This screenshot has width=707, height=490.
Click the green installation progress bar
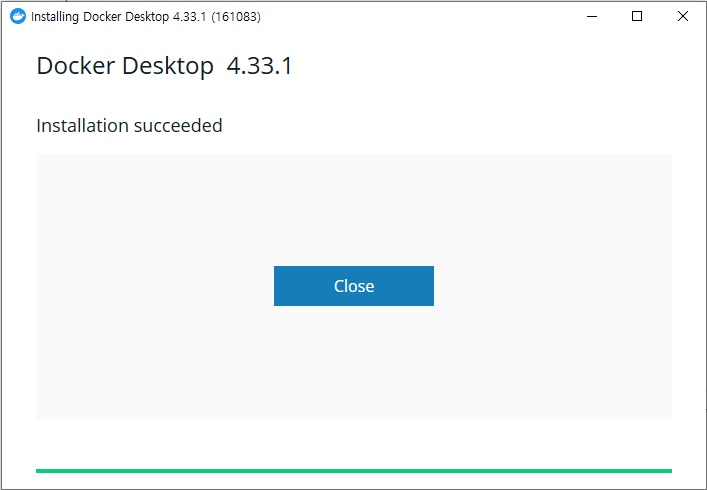354,471
